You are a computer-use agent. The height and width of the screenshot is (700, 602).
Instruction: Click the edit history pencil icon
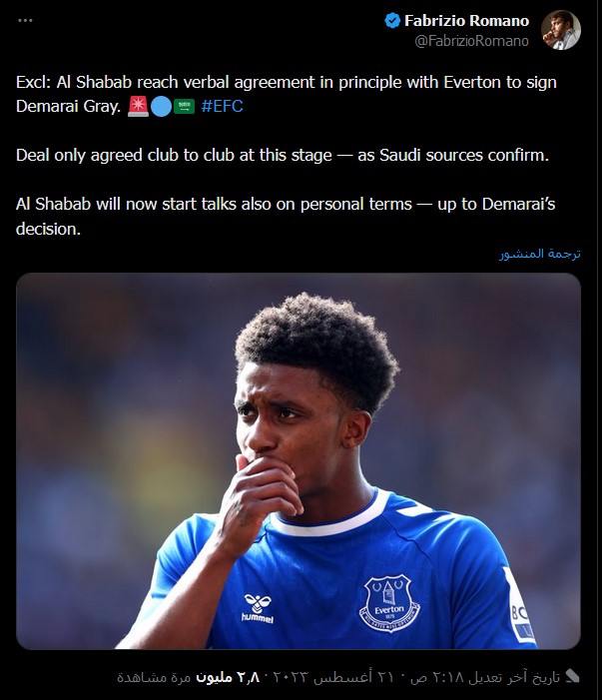572,677
